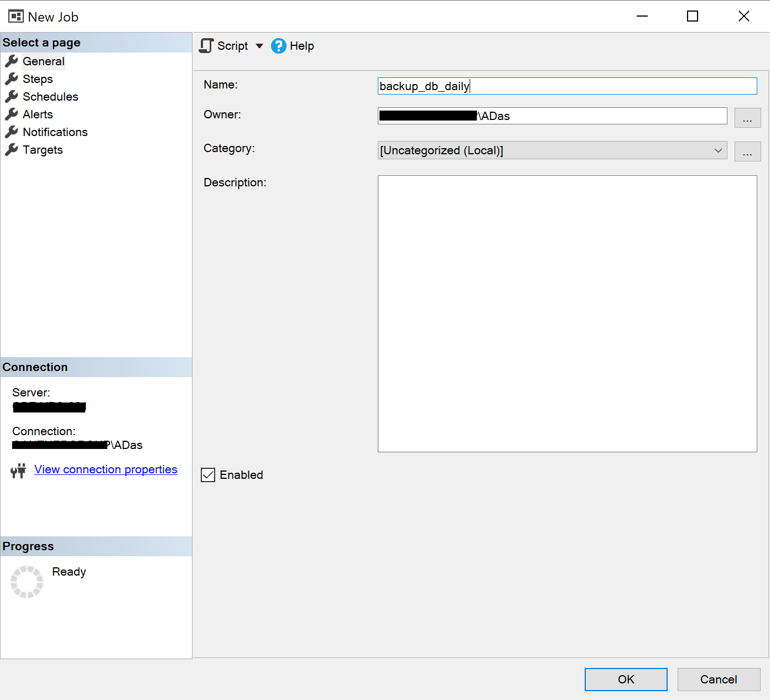Viewport: 770px width, 700px height.
Task: Click the browse button next to Category
Action: pyautogui.click(x=747, y=151)
